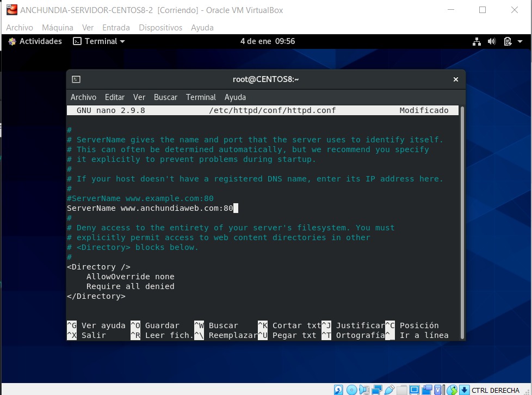532x395 pixels.
Task: Click the #ServerName www.example.com:80 comment line
Action: click(x=140, y=198)
